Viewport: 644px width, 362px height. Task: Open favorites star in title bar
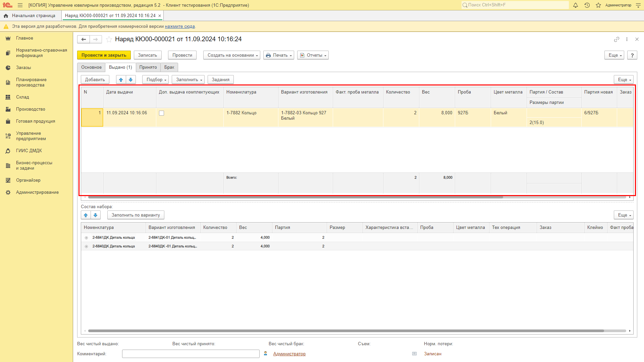pyautogui.click(x=598, y=5)
